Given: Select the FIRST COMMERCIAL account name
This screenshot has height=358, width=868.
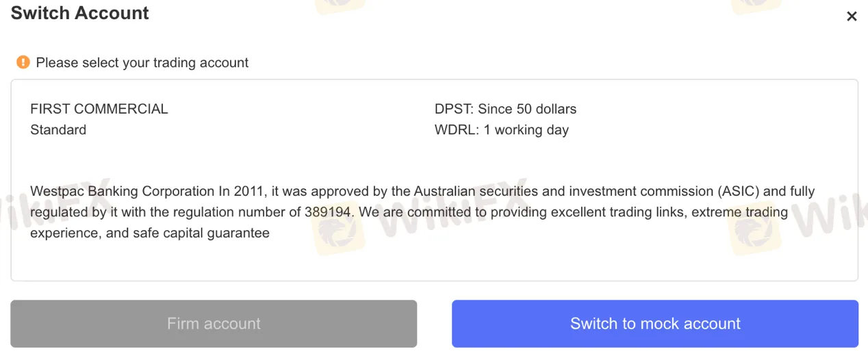Looking at the screenshot, I should click(99, 109).
